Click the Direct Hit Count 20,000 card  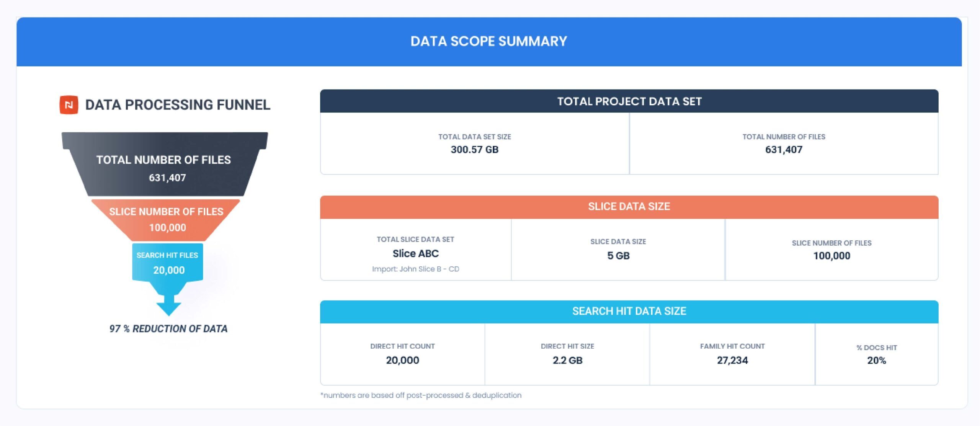click(402, 354)
